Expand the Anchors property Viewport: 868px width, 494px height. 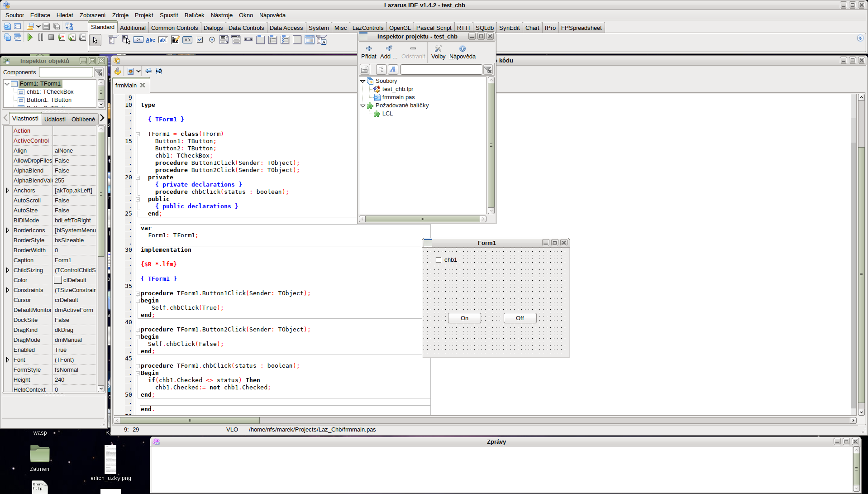pos(8,191)
